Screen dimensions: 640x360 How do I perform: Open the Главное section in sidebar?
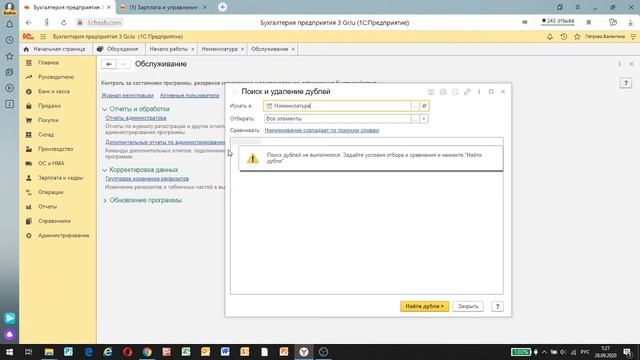click(48, 63)
